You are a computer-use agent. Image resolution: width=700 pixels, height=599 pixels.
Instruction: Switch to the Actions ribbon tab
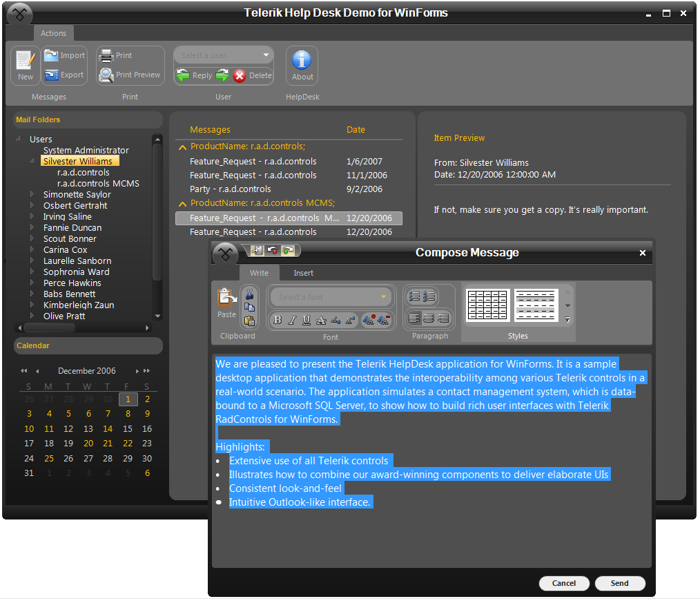click(x=53, y=33)
